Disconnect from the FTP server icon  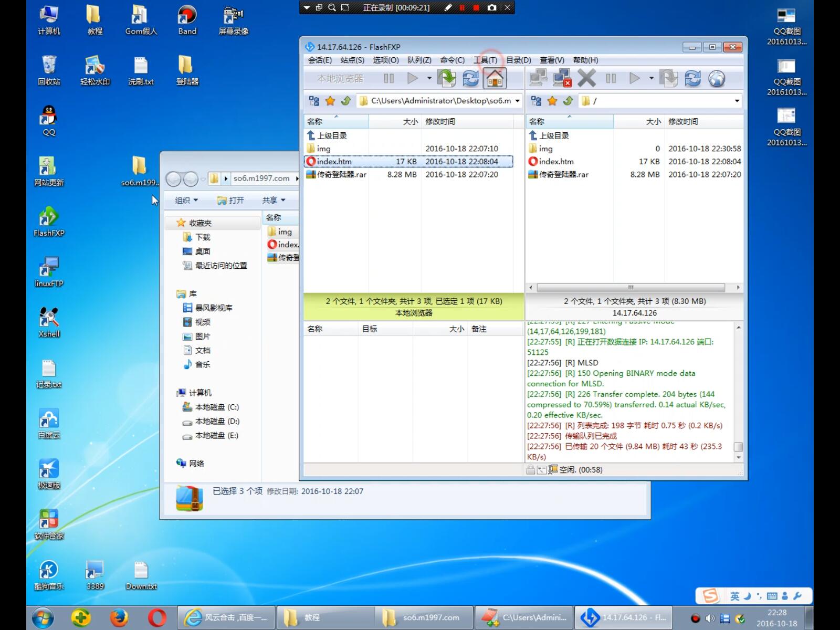click(562, 78)
